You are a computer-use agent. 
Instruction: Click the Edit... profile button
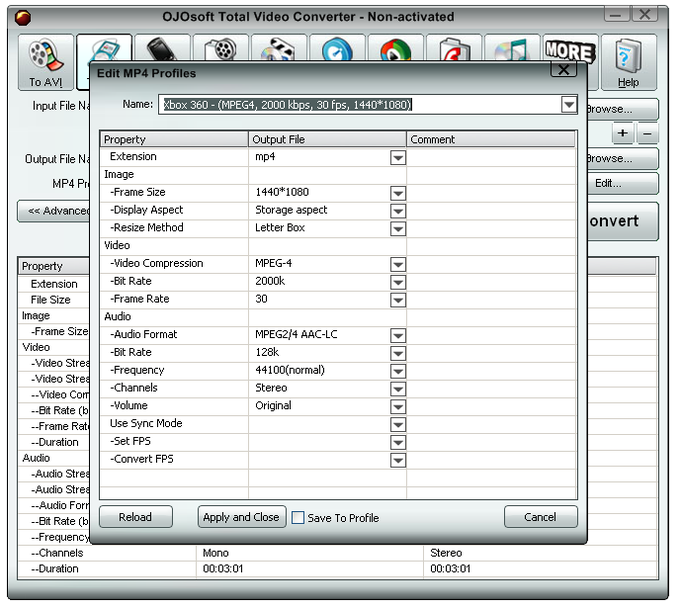coord(623,183)
